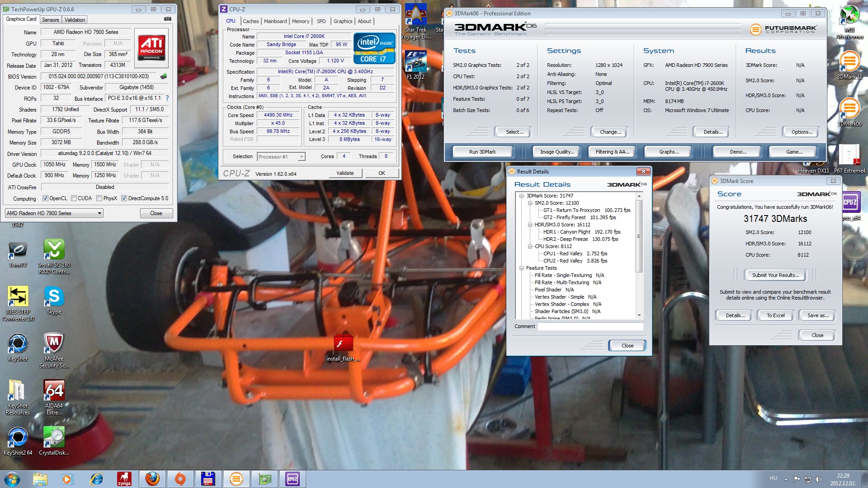Collapse 3DMark Score tree node

[522, 196]
